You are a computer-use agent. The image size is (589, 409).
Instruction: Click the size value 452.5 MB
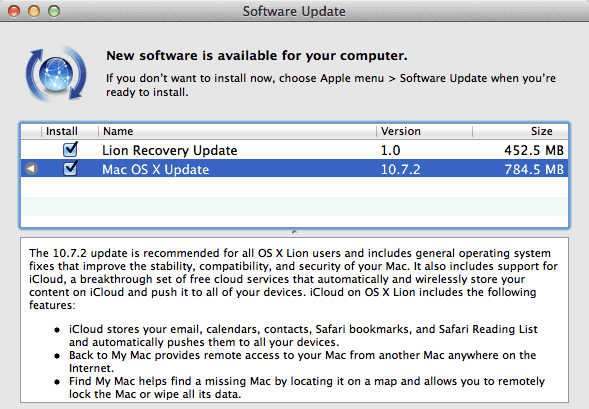(x=534, y=150)
